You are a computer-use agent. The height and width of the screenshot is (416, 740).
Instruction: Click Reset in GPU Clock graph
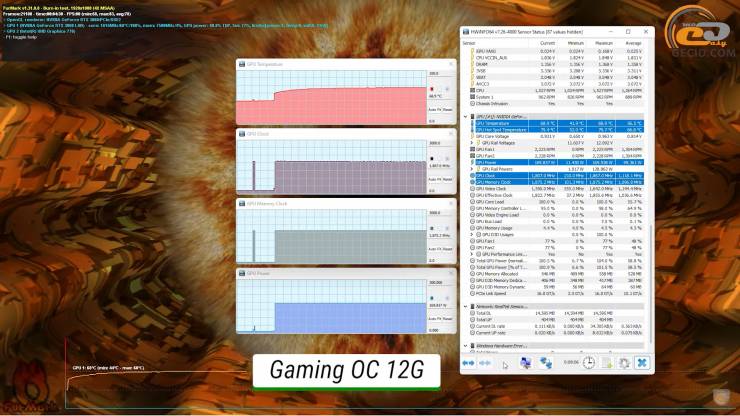tap(447, 179)
